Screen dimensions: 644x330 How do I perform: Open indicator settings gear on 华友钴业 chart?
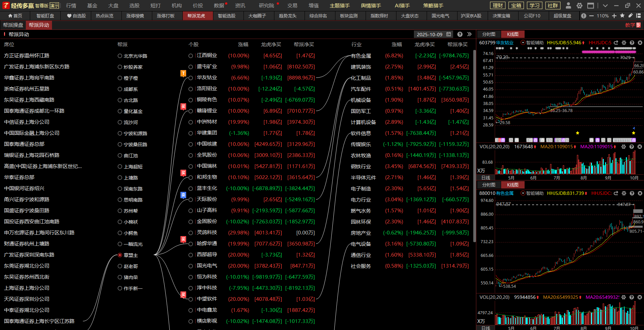624,43
